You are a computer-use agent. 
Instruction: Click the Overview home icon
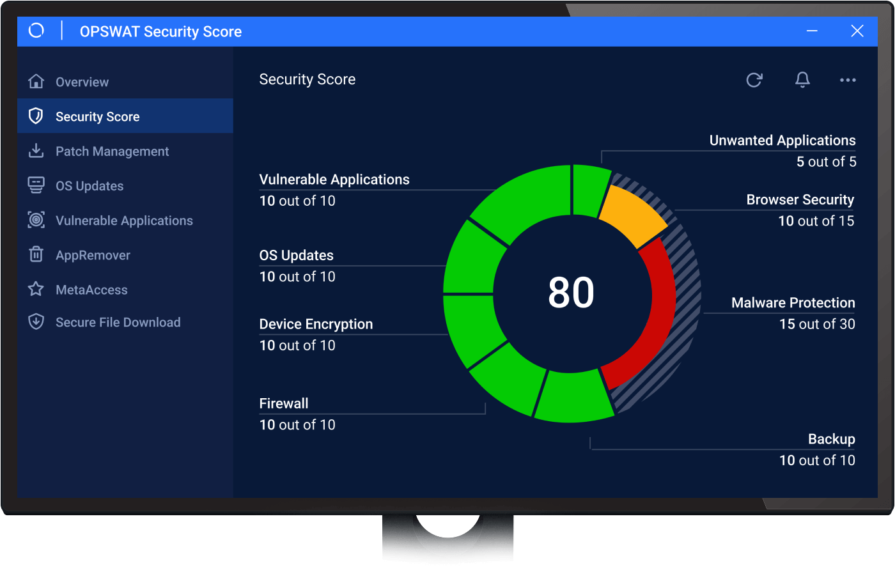(x=36, y=81)
